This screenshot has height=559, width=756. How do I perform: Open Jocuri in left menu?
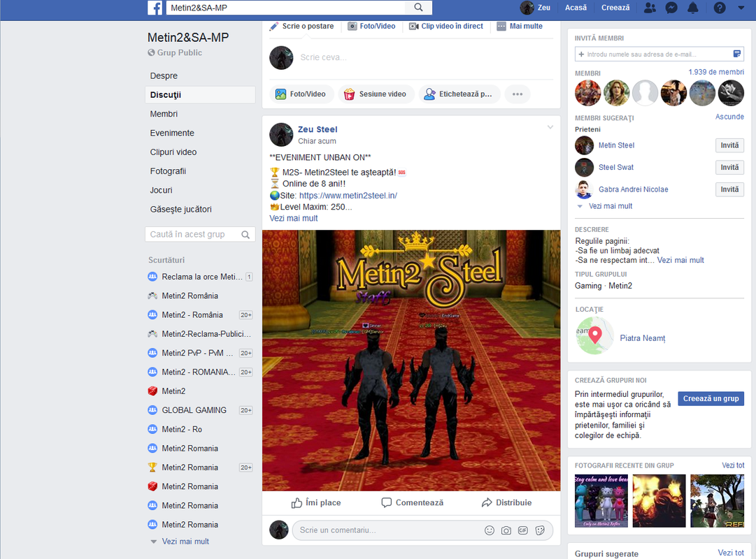pyautogui.click(x=161, y=190)
